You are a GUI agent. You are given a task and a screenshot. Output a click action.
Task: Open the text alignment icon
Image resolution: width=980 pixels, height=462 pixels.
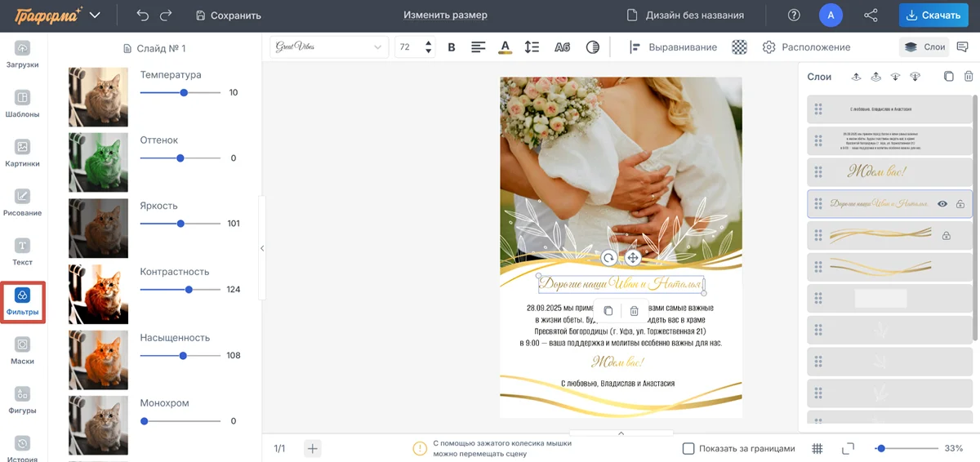pyautogui.click(x=479, y=47)
